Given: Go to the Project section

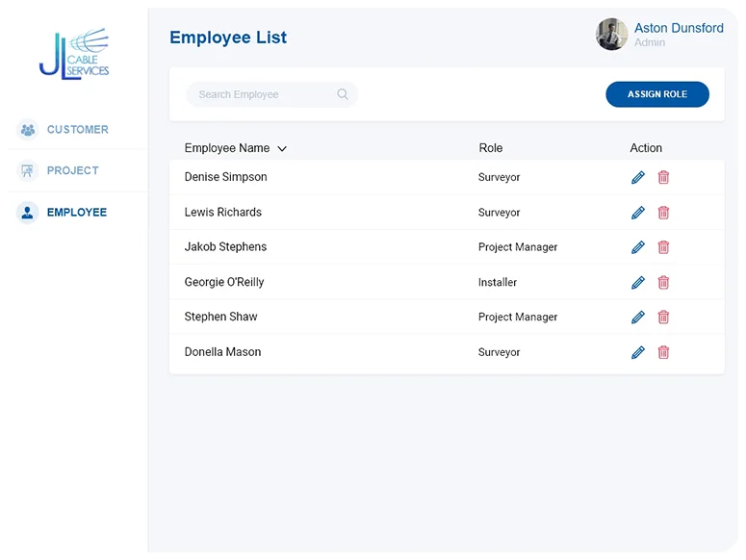Looking at the screenshot, I should click(72, 170).
